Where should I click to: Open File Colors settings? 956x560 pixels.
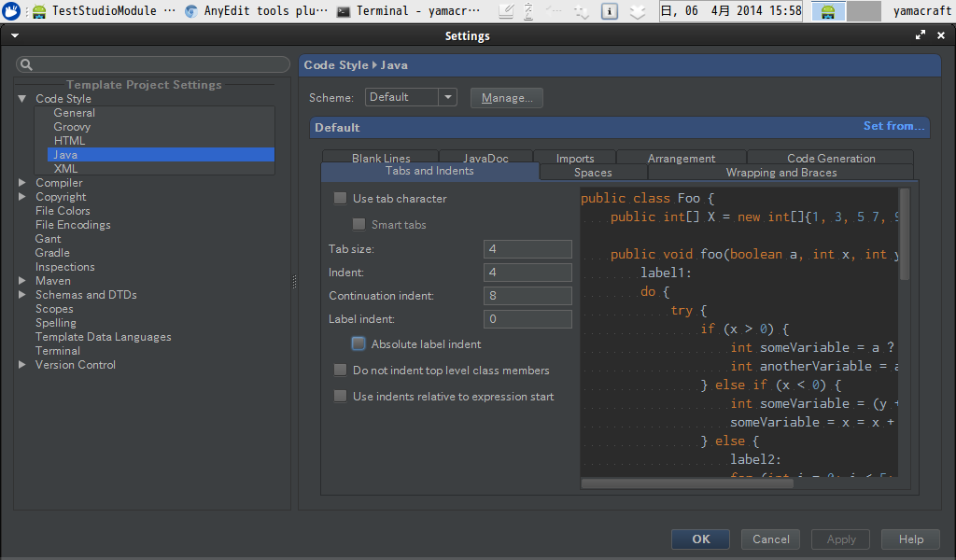[x=63, y=211]
